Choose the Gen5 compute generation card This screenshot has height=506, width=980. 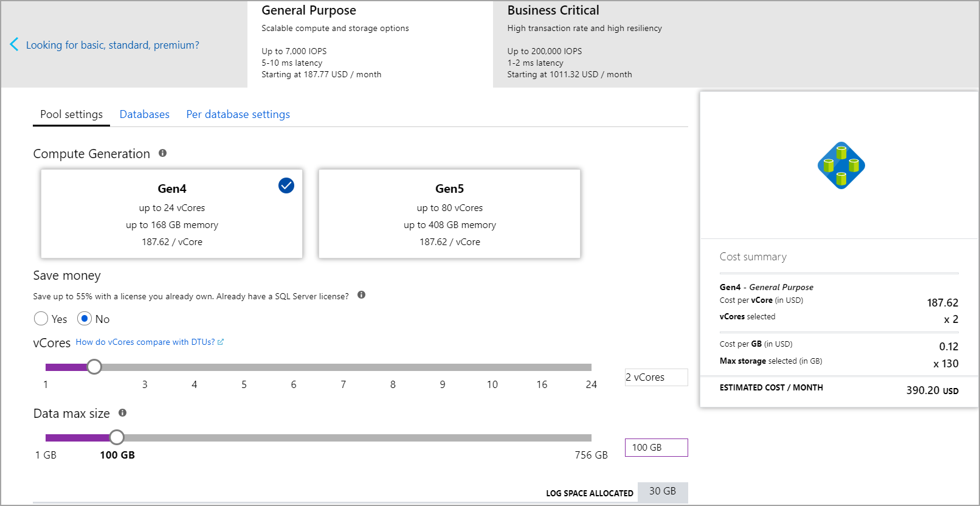tap(450, 214)
